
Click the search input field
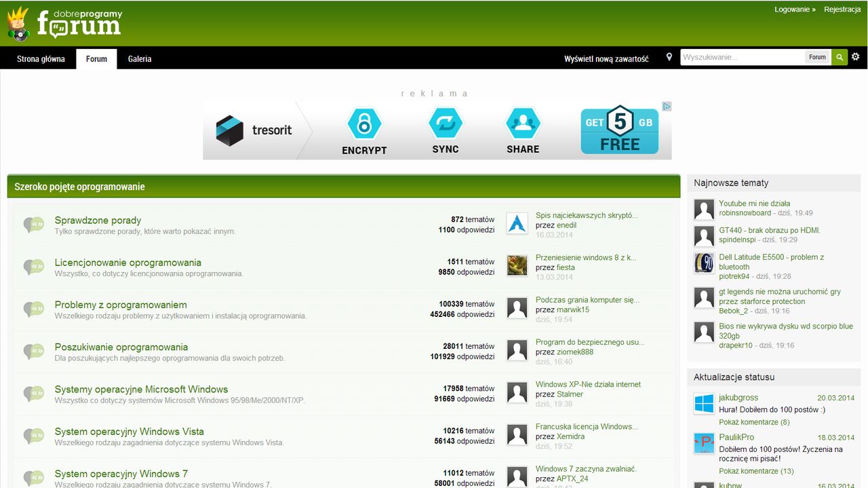tap(743, 58)
